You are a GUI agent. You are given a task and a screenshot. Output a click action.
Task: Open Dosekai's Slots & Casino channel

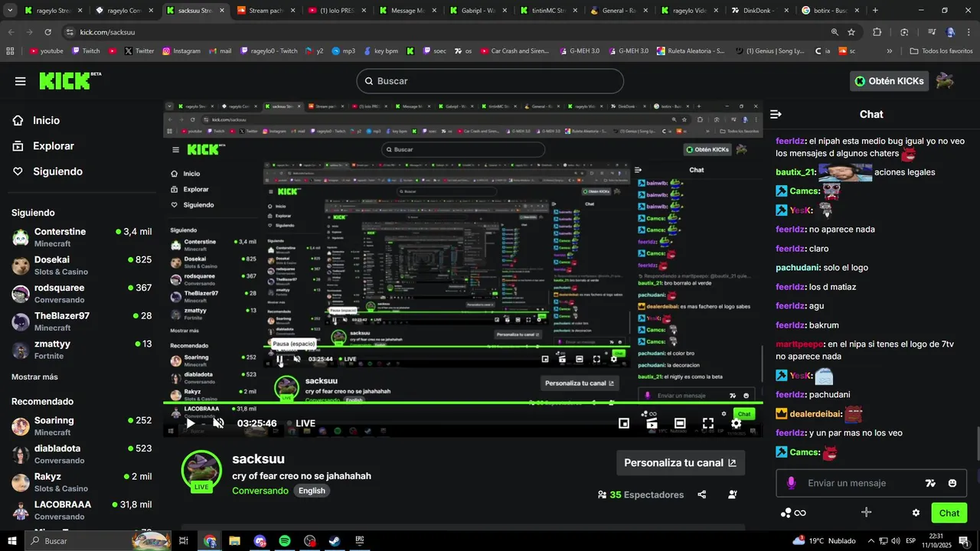tap(81, 266)
